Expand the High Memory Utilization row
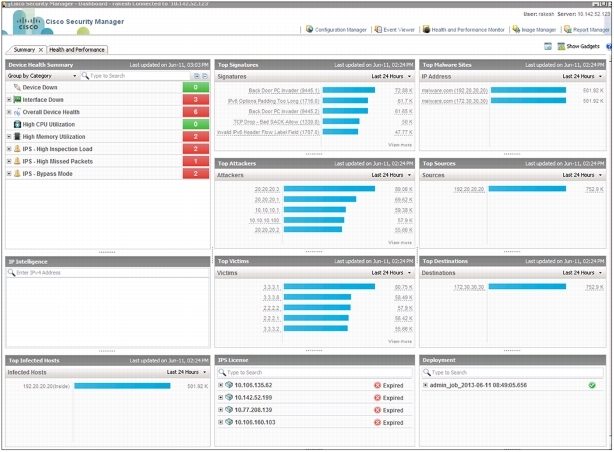The width and height of the screenshot is (614, 452). click(x=9, y=136)
